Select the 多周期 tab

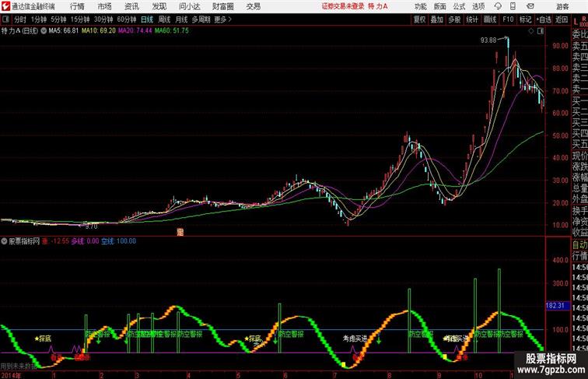pyautogui.click(x=201, y=19)
